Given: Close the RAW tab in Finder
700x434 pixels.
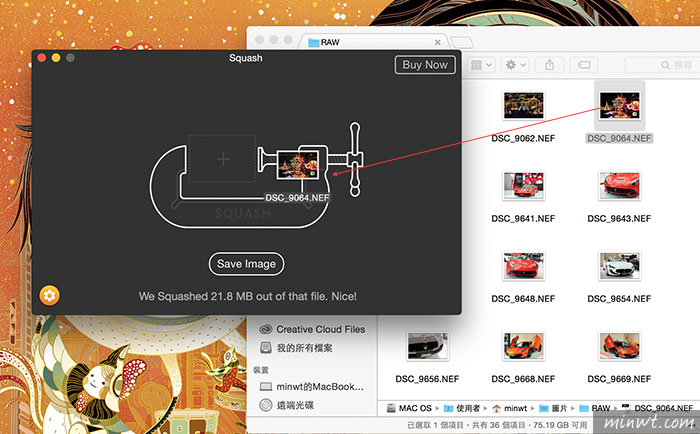Looking at the screenshot, I should [438, 42].
